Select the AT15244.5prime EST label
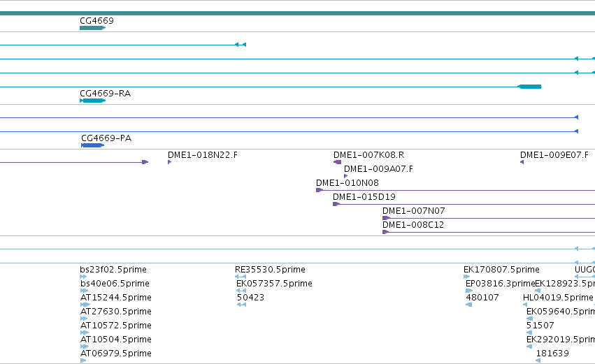This screenshot has height=364, width=595. [116, 298]
